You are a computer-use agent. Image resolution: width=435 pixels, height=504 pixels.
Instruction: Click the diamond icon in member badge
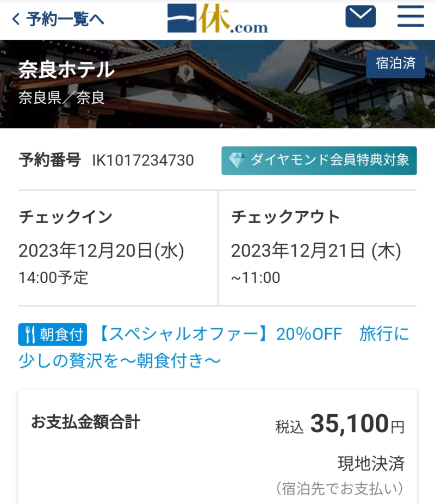pyautogui.click(x=237, y=160)
